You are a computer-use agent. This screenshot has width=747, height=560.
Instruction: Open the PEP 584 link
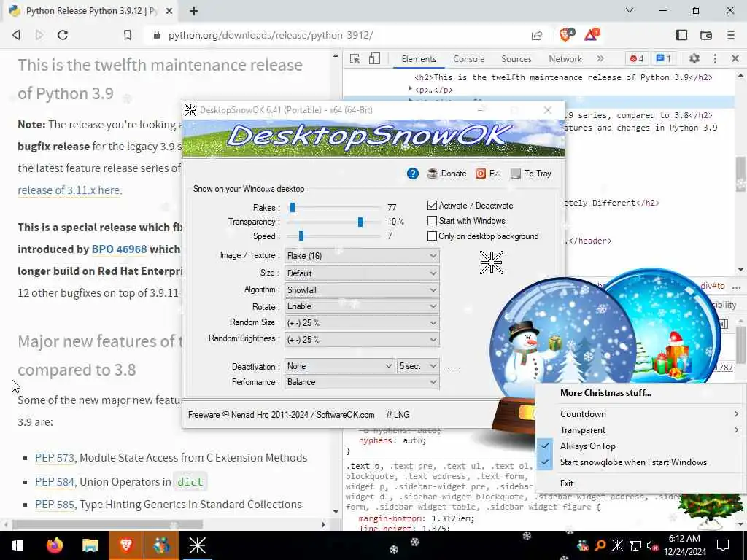pos(55,482)
